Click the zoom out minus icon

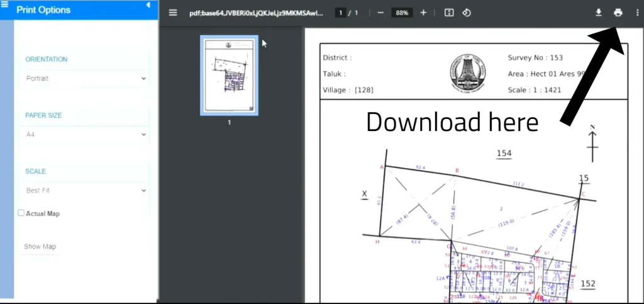click(380, 13)
